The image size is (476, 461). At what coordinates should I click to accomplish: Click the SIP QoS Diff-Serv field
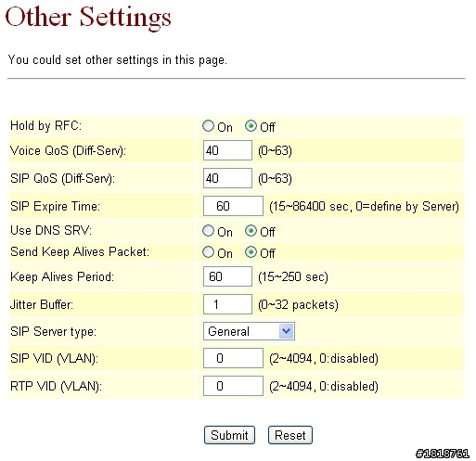point(227,178)
